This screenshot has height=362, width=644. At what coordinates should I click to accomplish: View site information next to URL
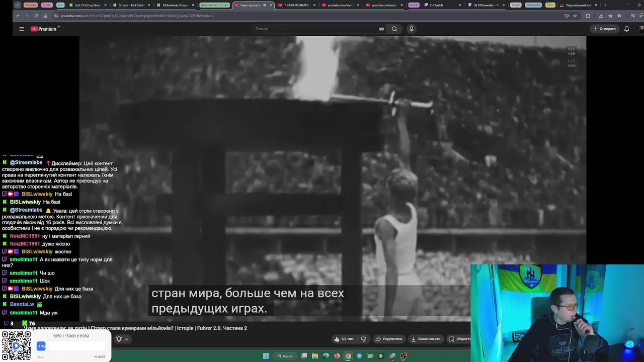click(x=56, y=16)
